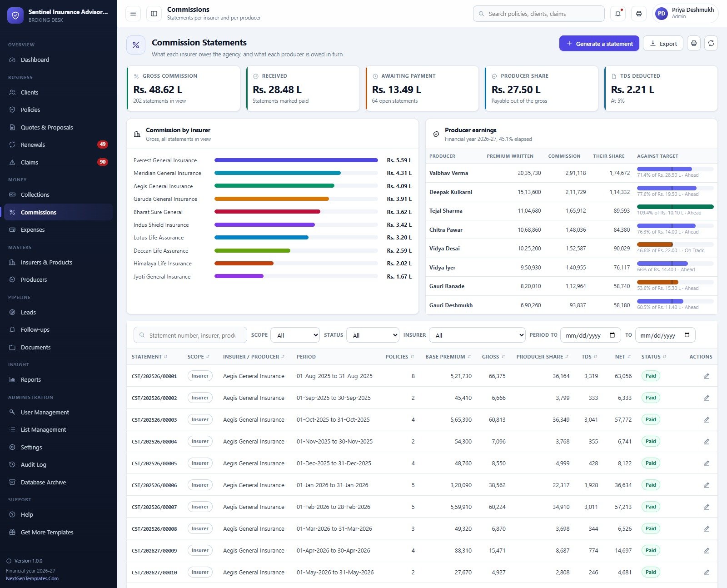Open Dashboard in the sidebar
The height and width of the screenshot is (588, 727).
pos(58,60)
